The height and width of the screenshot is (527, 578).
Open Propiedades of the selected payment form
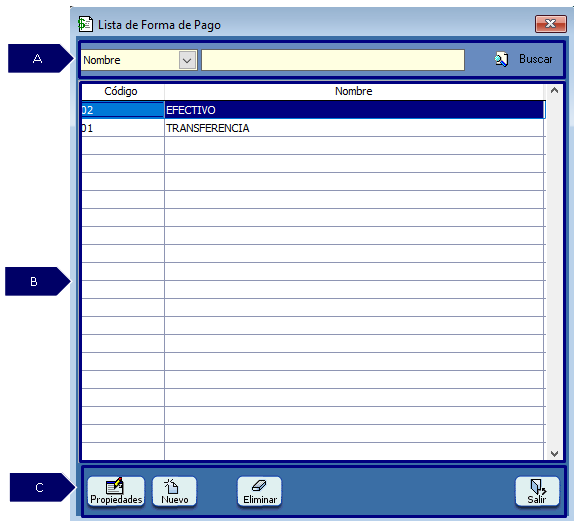[116, 492]
